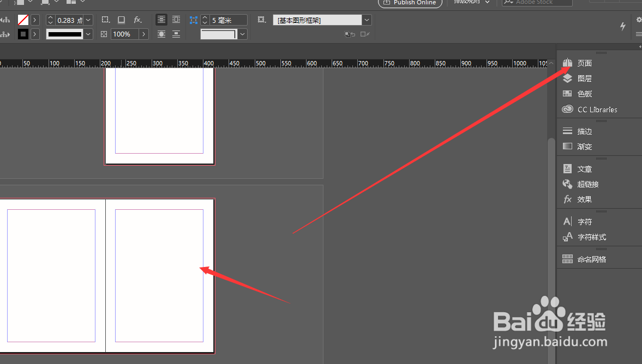Open the control panel hamburger menu
642x364 pixels.
tap(639, 34)
